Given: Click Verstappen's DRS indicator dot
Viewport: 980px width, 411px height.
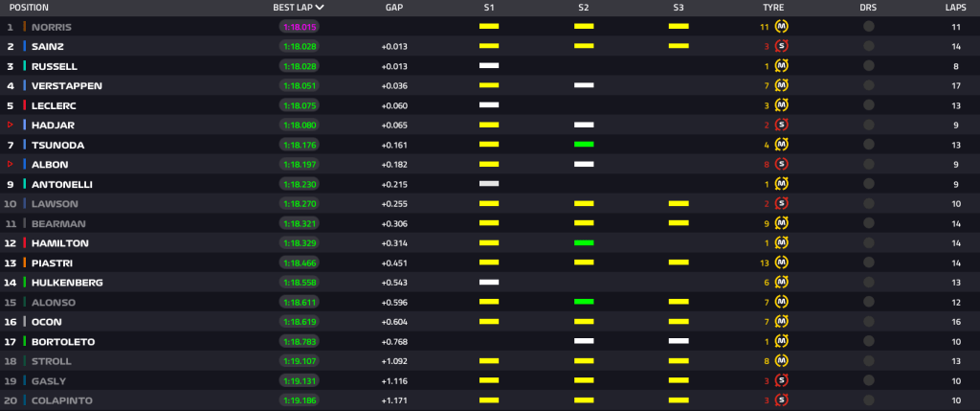Looking at the screenshot, I should [869, 85].
